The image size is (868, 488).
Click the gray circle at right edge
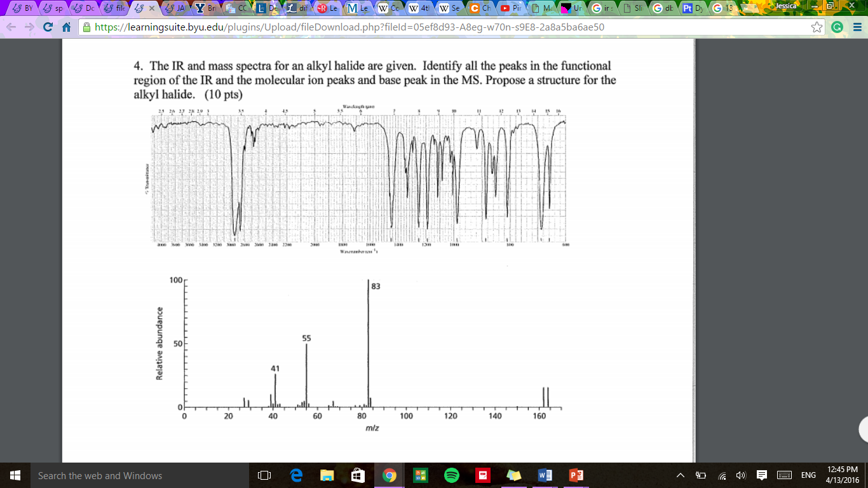tap(863, 430)
